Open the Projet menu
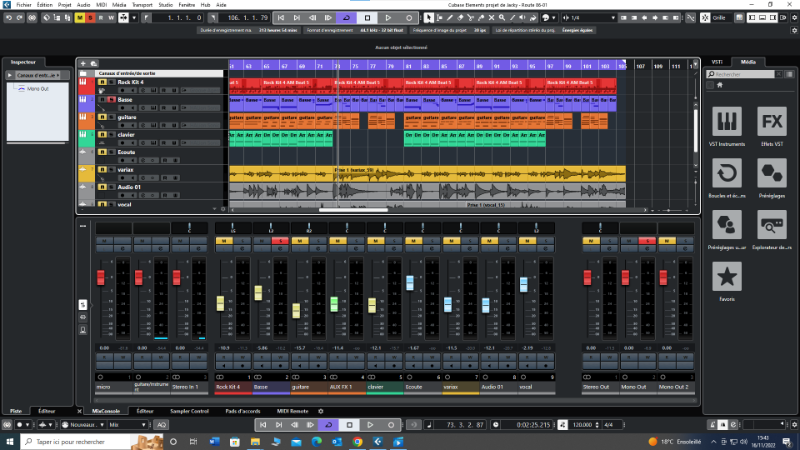Viewport: 800px width, 450px height. 64,5
